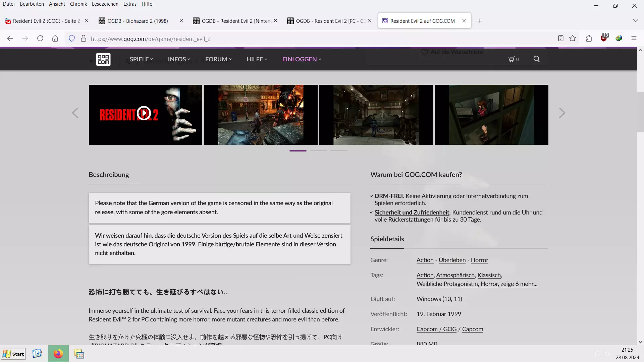Open the file explorer taskbar icon
The image size is (644, 362).
[x=79, y=354]
